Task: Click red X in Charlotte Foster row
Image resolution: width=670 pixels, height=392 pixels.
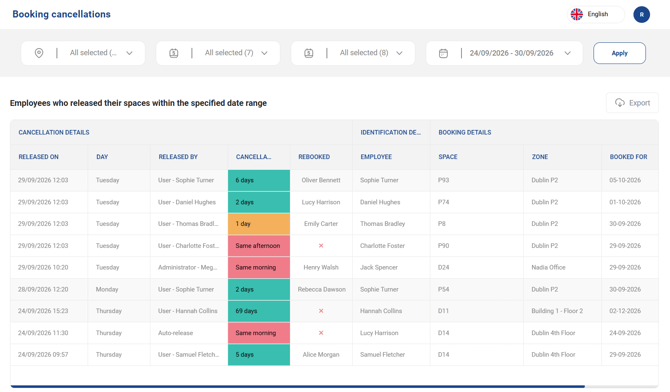Action: click(321, 246)
